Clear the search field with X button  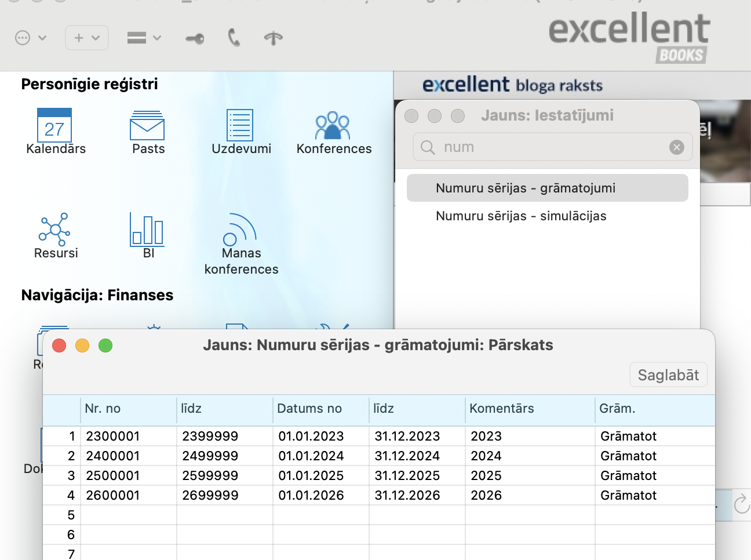[676, 147]
